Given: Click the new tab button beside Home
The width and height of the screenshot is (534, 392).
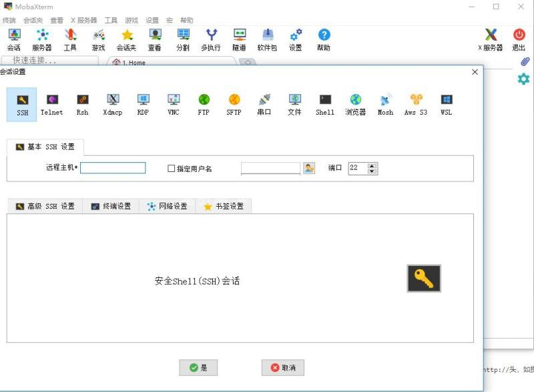Looking at the screenshot, I should pos(248,62).
